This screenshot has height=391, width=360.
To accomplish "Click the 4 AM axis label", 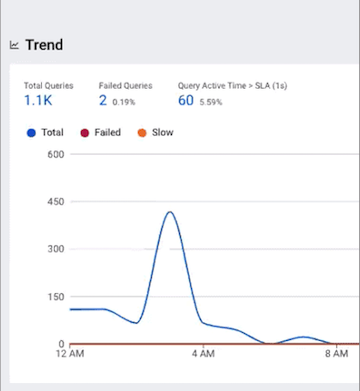I will (203, 353).
